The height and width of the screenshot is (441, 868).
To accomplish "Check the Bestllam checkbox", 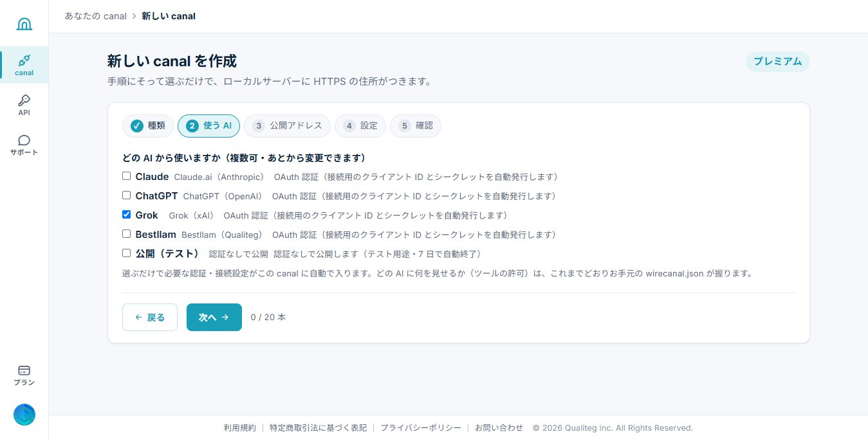I will [x=127, y=233].
